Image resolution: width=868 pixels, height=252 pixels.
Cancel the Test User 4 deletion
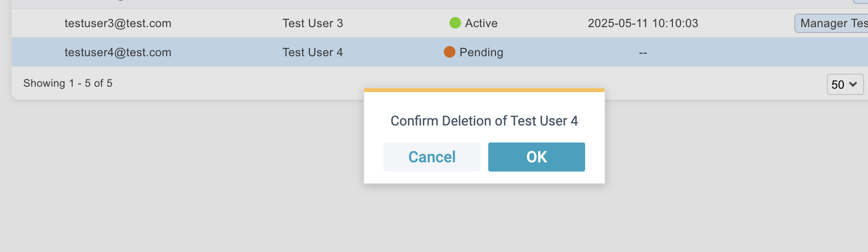point(432,157)
